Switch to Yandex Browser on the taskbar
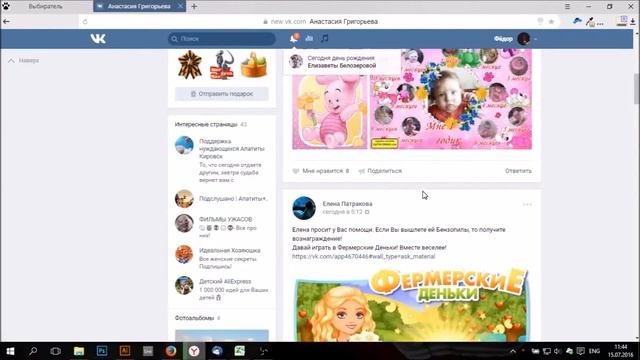The height and width of the screenshot is (360, 640). [194, 351]
